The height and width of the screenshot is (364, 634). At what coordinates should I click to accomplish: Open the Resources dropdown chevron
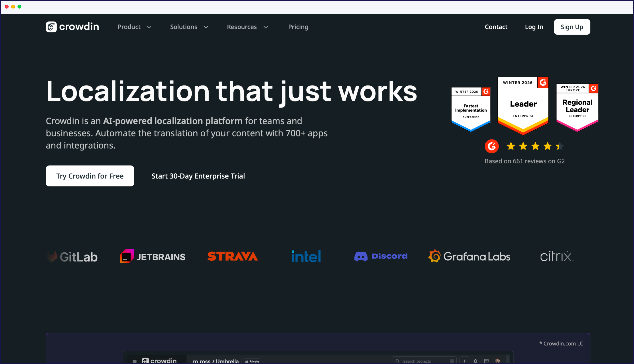click(266, 27)
